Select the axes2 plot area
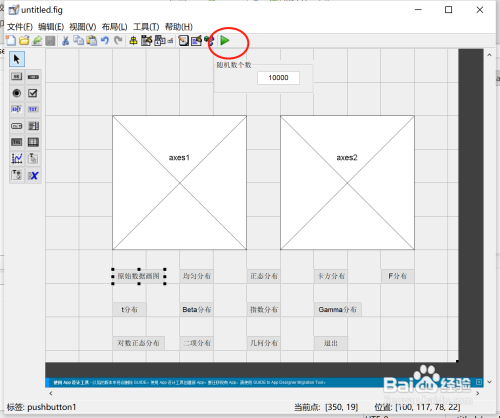The image size is (500, 418). pyautogui.click(x=347, y=183)
